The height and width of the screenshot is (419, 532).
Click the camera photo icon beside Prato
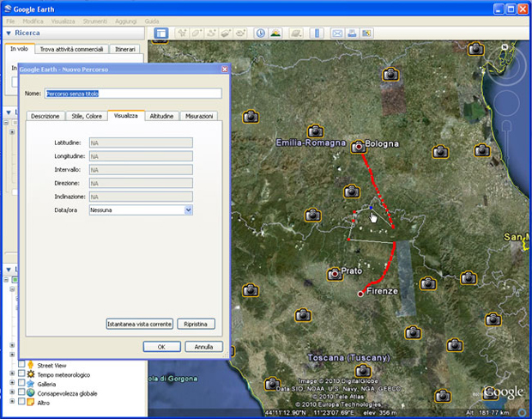click(x=335, y=274)
